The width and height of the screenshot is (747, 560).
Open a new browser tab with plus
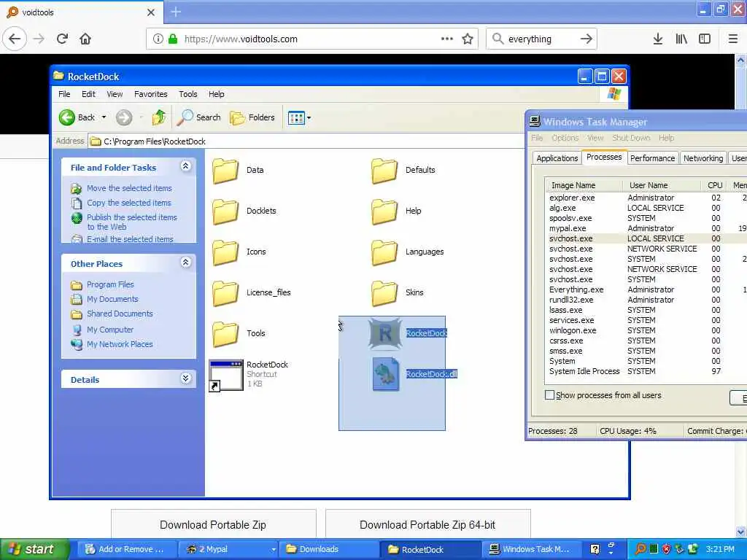(176, 12)
